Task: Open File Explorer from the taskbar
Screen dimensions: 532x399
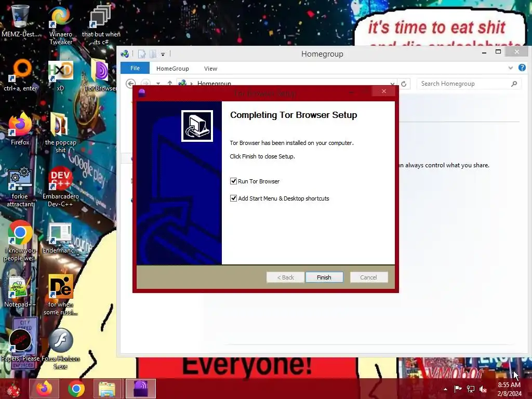Action: coord(107,389)
